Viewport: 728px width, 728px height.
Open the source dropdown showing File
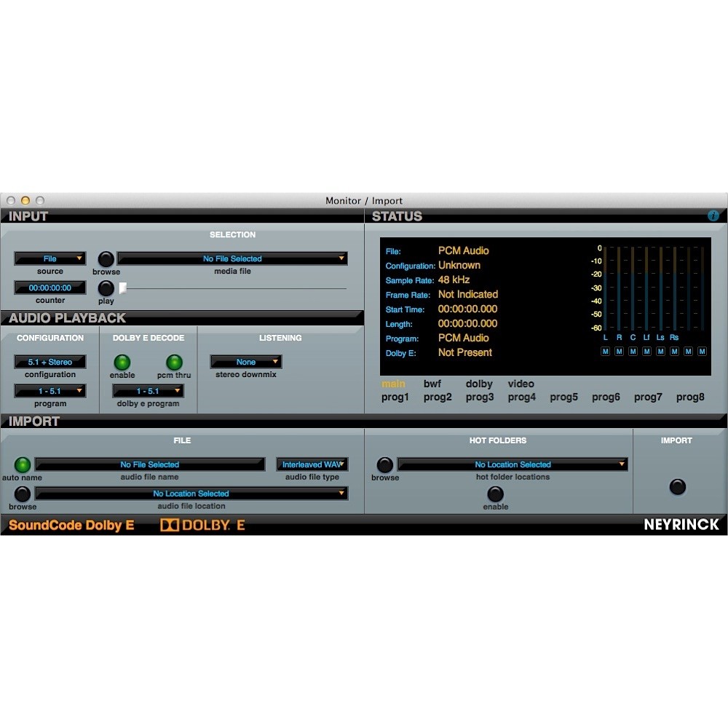pyautogui.click(x=50, y=258)
